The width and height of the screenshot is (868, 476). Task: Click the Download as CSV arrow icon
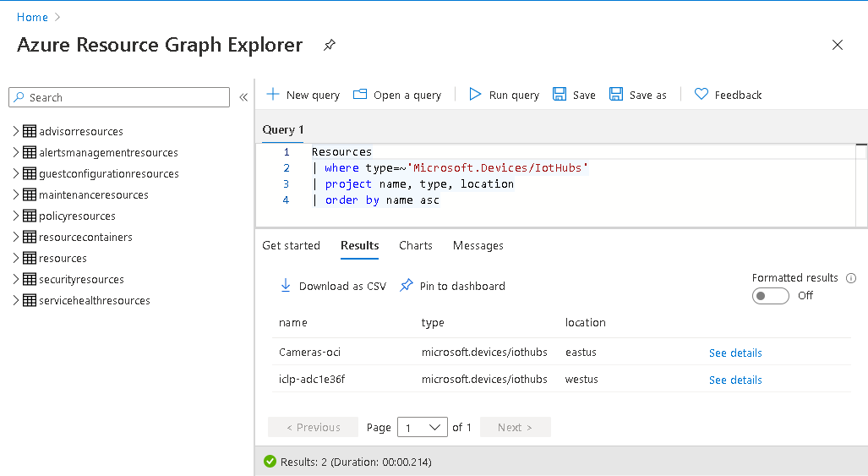click(x=286, y=285)
